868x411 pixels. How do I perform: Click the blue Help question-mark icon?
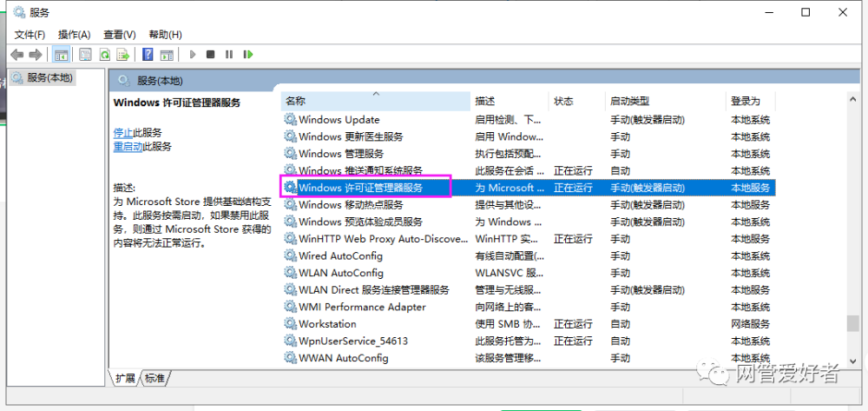pos(148,54)
